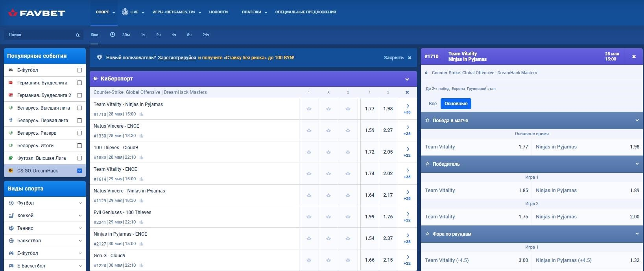Click the diamond icon in promo banner

coord(100,58)
